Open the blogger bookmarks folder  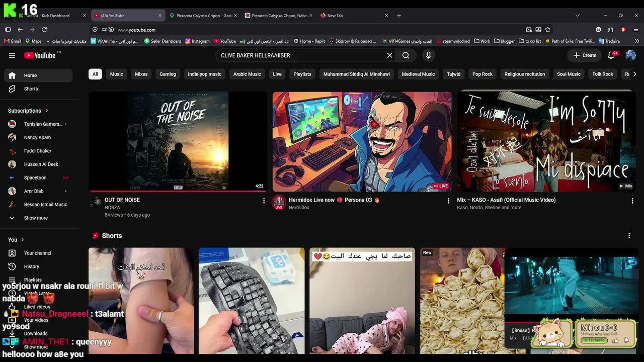pyautogui.click(x=505, y=41)
